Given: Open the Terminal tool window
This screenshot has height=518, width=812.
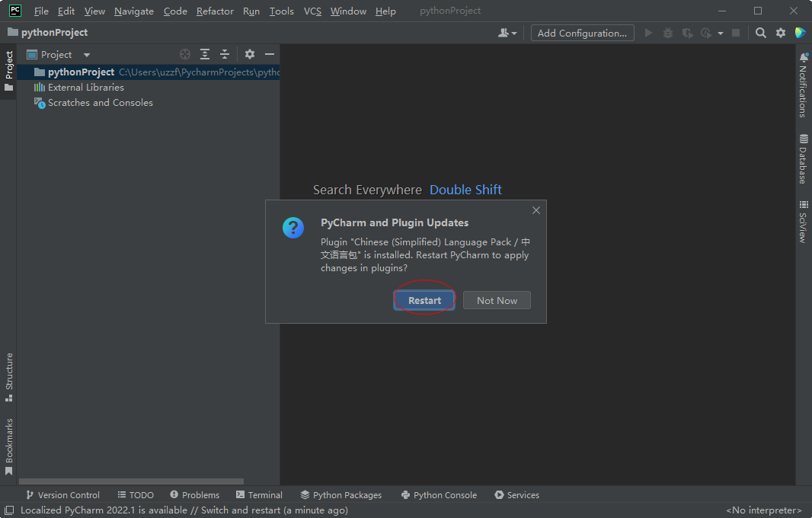Looking at the screenshot, I should click(x=259, y=495).
